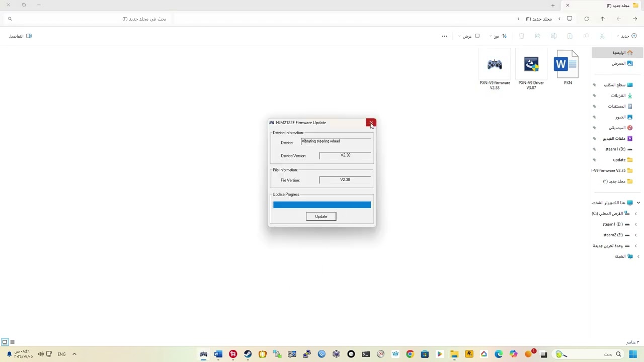644x362 pixels.
Task: Collapse the This PC tree node
Action: click(638, 203)
